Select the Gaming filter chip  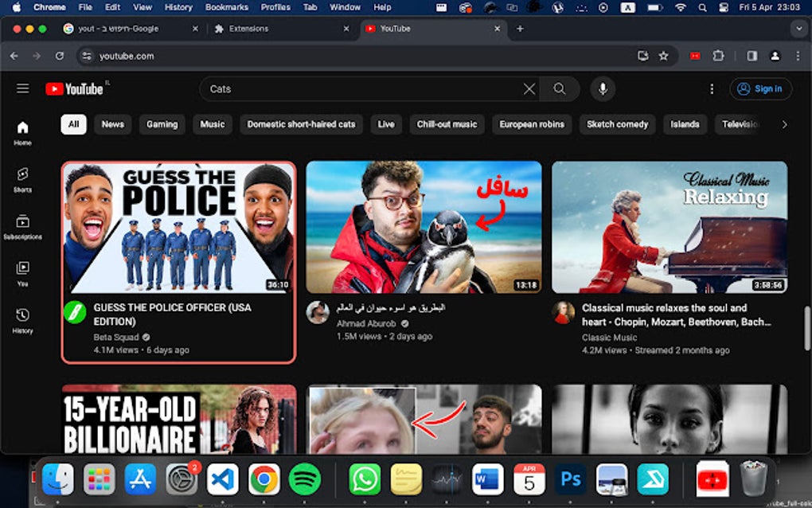[x=162, y=124]
